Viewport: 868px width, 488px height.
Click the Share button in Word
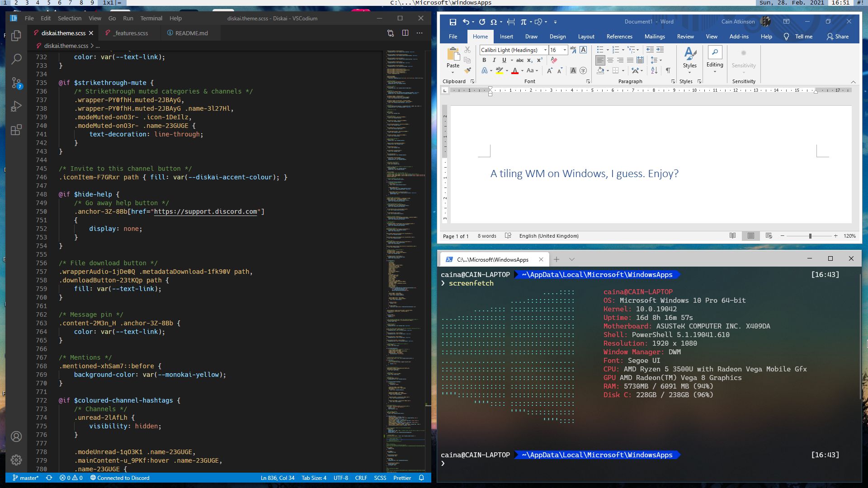838,37
